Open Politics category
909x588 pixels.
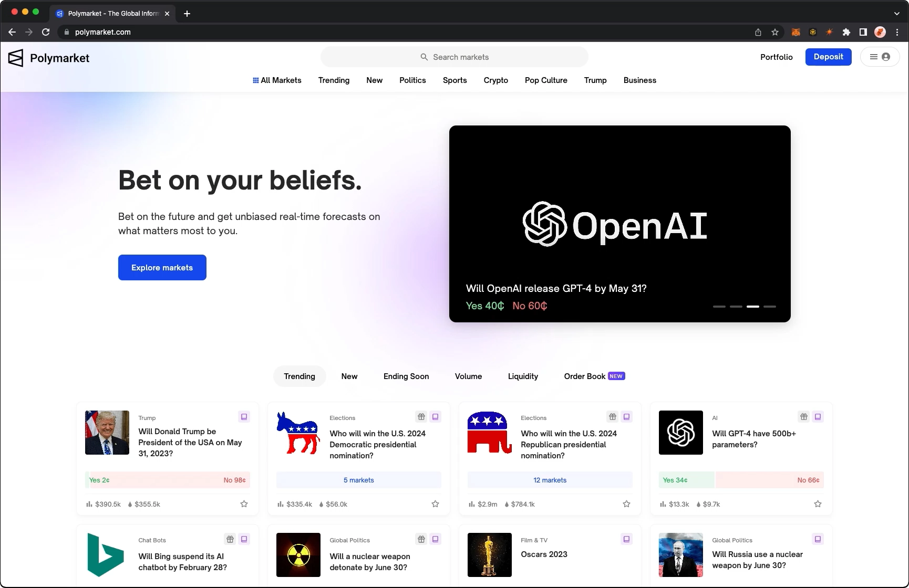(x=412, y=80)
